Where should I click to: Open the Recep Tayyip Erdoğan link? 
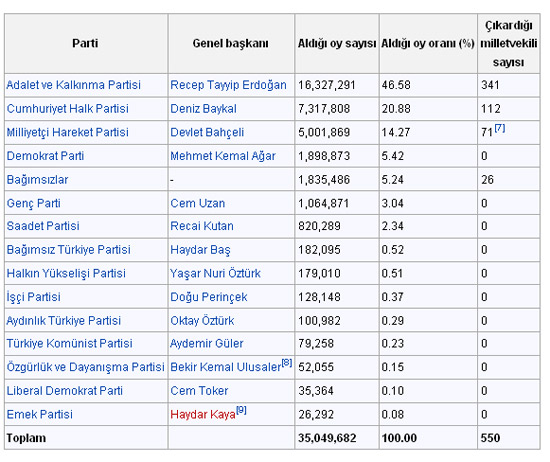pyautogui.click(x=228, y=85)
